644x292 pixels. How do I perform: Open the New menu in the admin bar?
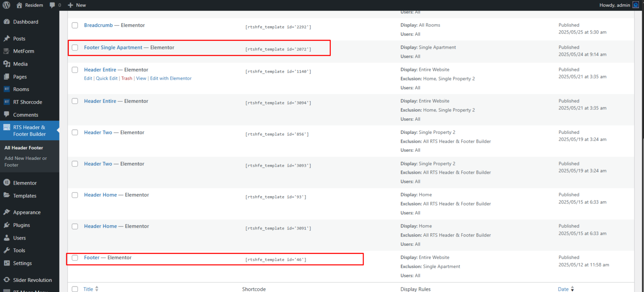click(x=76, y=5)
